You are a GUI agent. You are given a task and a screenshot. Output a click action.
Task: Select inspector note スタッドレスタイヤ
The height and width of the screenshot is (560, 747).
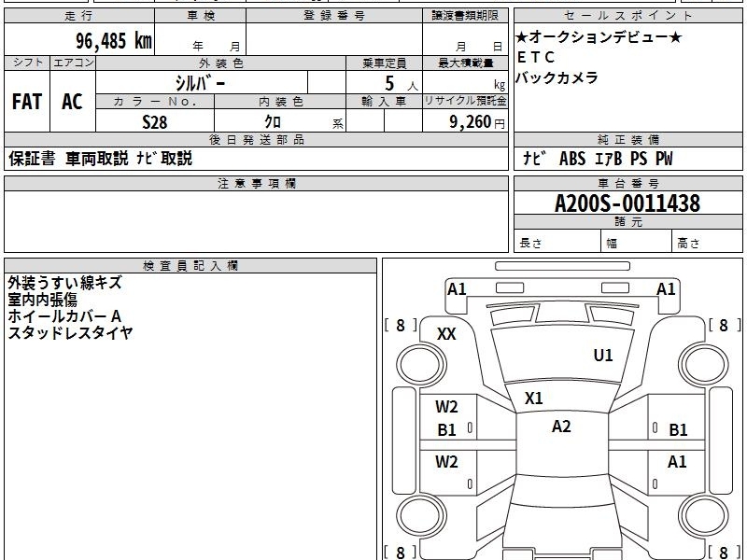tap(70, 333)
